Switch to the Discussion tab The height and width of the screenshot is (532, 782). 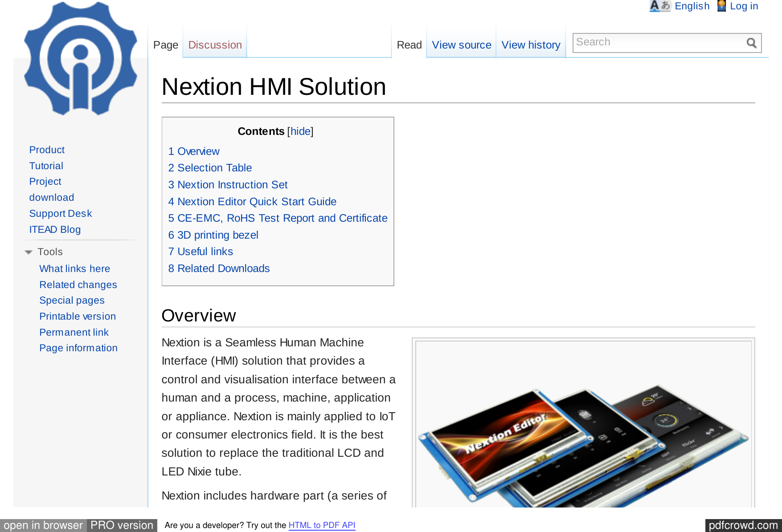215,45
